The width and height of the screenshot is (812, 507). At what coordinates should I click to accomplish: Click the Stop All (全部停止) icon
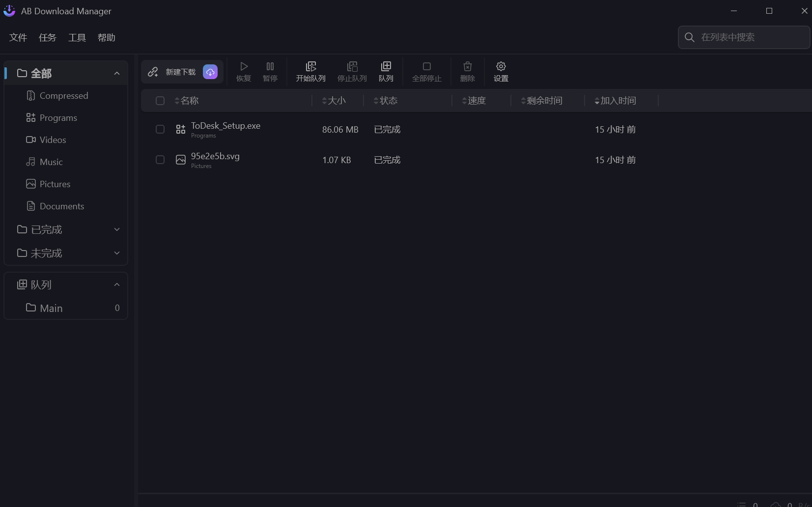click(x=426, y=67)
